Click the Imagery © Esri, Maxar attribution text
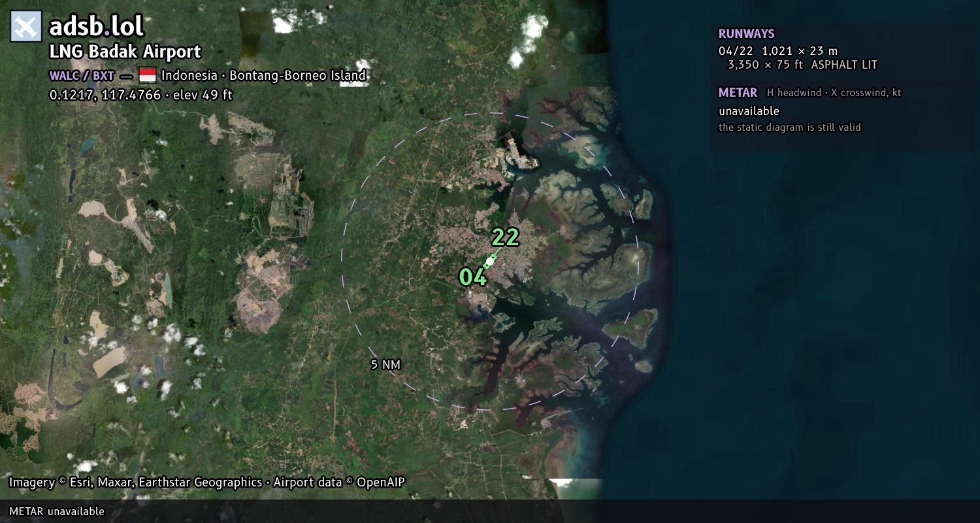This screenshot has height=523, width=980. pos(207,482)
